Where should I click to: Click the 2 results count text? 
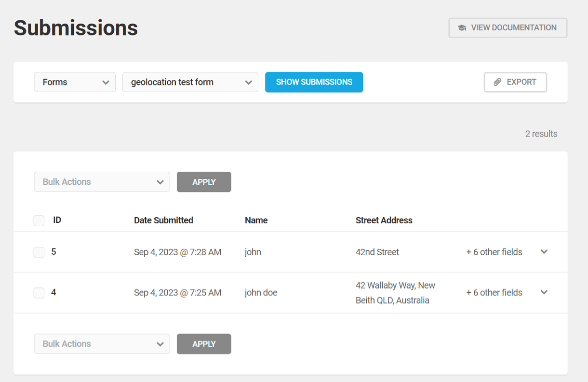coord(541,134)
